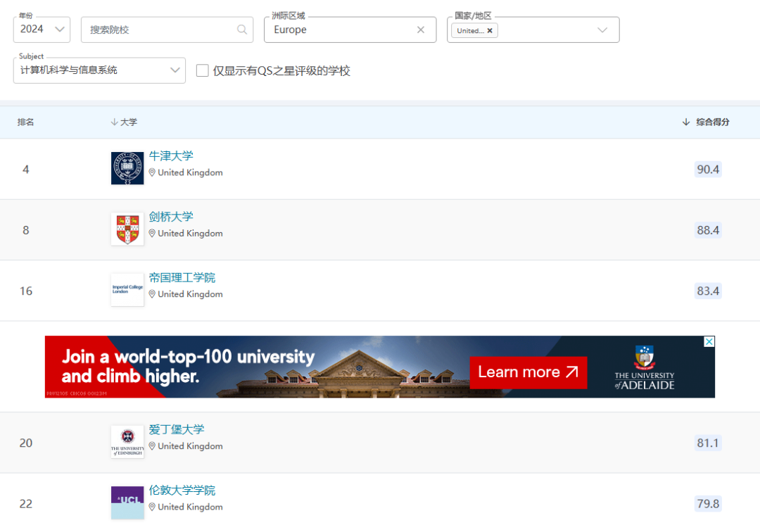
Task: Click the Imperial College London logo
Action: coord(127,290)
